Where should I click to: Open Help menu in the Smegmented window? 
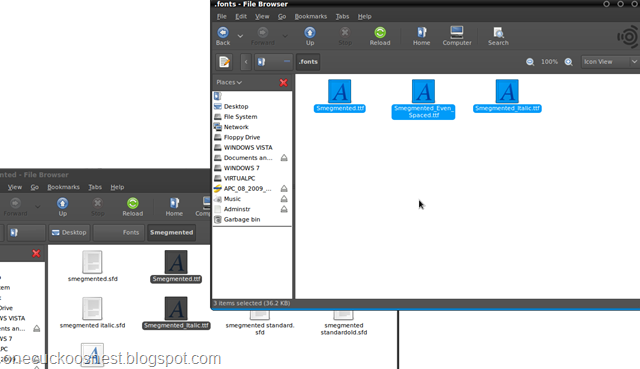click(117, 187)
